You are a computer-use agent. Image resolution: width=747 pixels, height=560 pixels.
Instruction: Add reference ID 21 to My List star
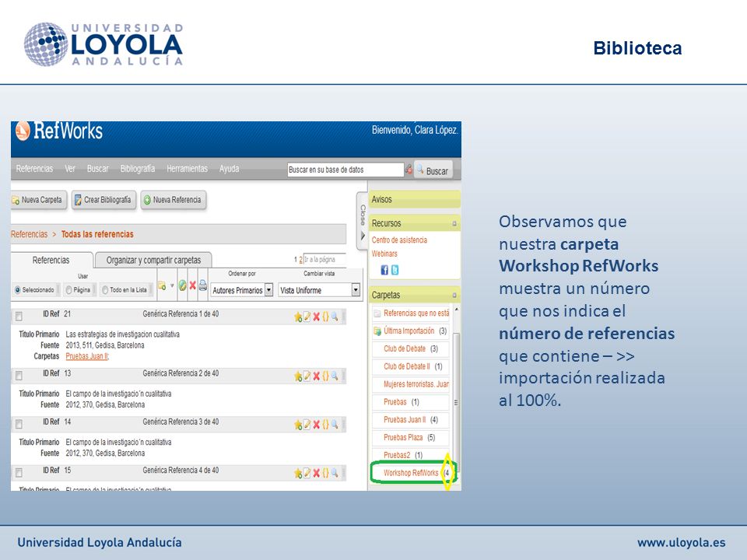point(298,317)
